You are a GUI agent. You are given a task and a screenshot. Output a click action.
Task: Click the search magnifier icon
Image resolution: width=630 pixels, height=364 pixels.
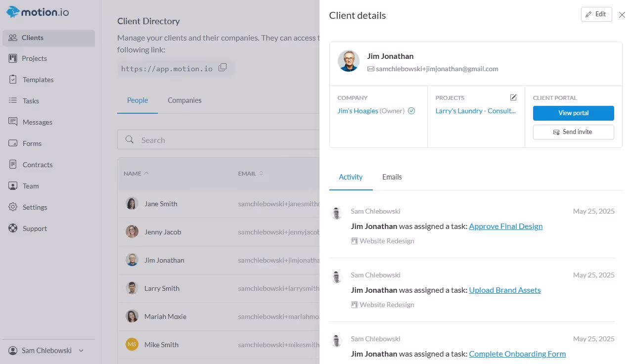pyautogui.click(x=130, y=140)
